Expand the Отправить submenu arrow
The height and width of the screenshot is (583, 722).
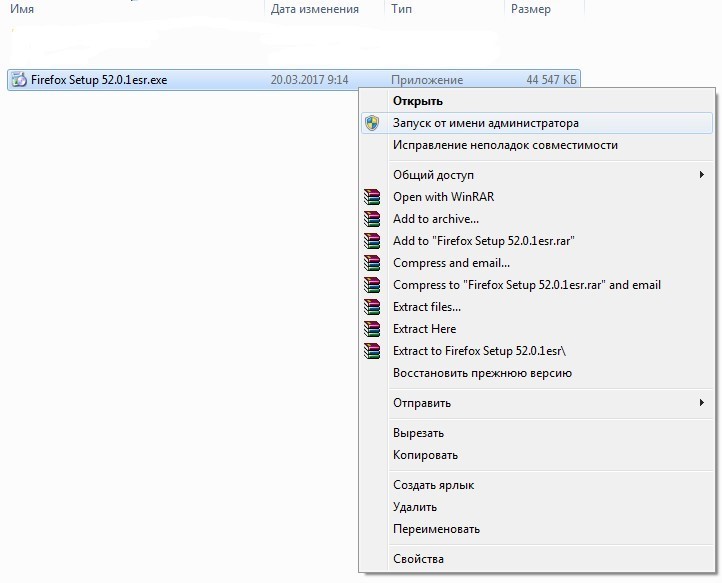coord(701,403)
